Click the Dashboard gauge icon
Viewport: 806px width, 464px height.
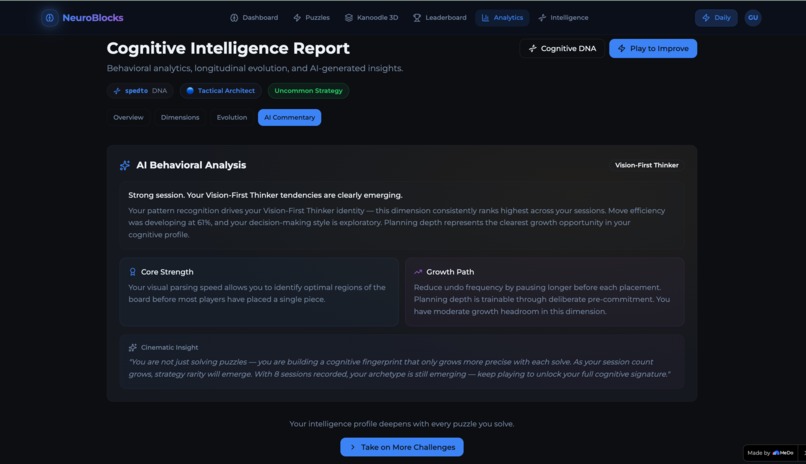pyautogui.click(x=234, y=17)
